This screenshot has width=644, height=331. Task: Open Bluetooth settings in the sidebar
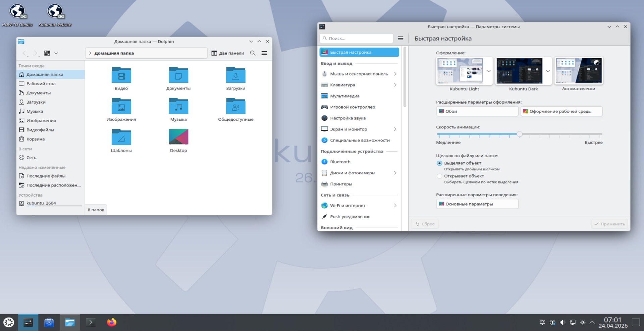pyautogui.click(x=340, y=162)
